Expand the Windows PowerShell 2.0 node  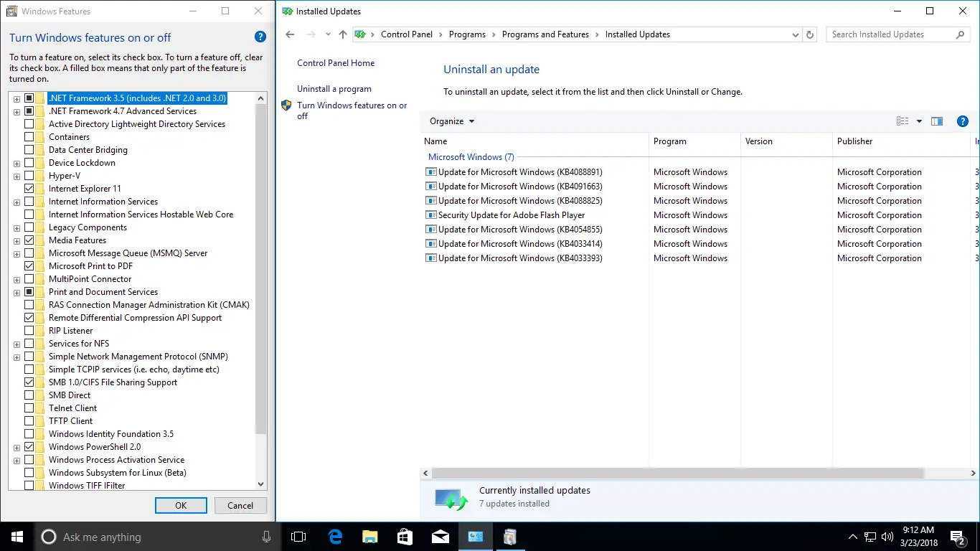click(x=17, y=447)
